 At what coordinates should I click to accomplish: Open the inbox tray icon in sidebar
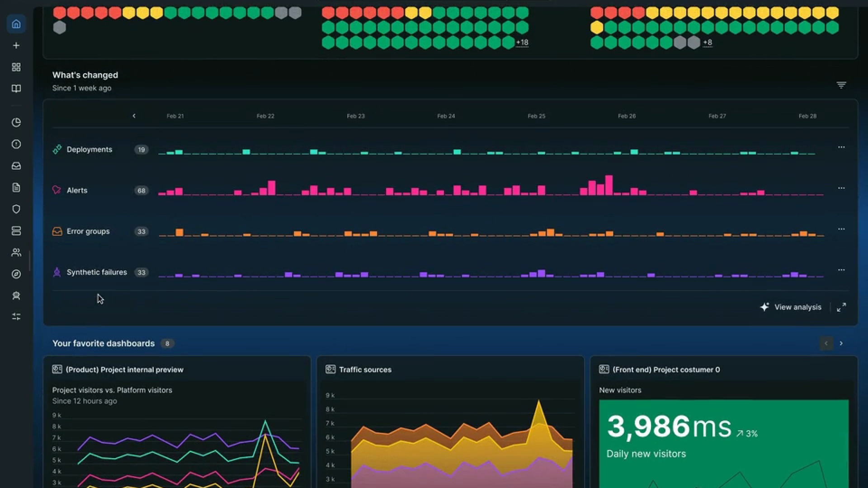point(16,166)
